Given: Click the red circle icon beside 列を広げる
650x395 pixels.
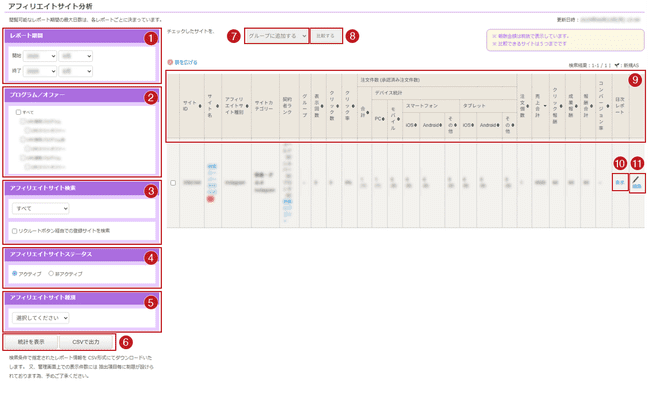Looking at the screenshot, I should click(x=170, y=62).
